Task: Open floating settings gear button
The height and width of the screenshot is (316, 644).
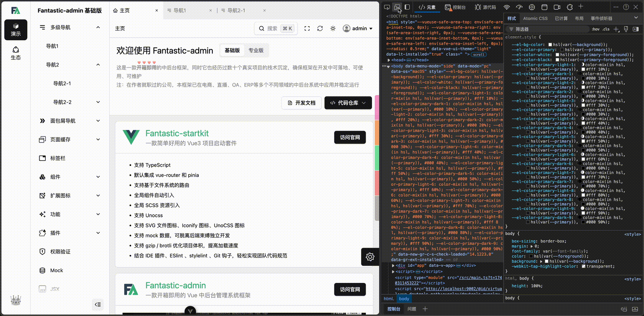Action: [x=370, y=257]
